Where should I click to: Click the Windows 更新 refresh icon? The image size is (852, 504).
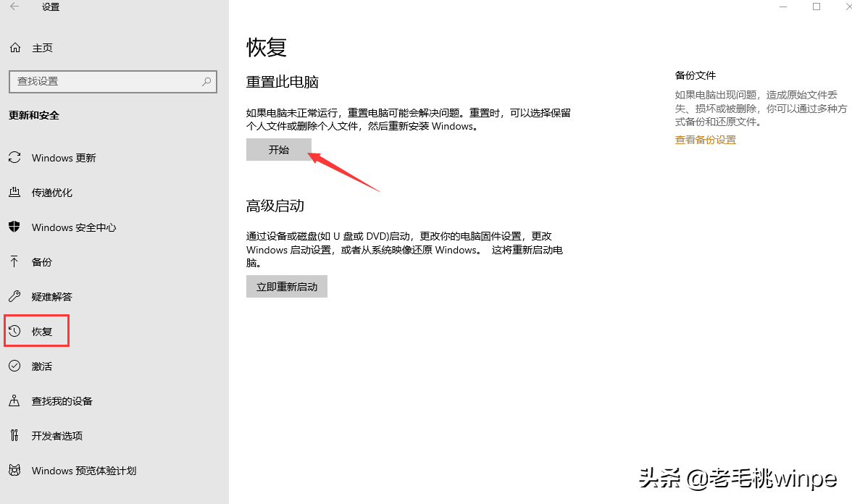[14, 158]
